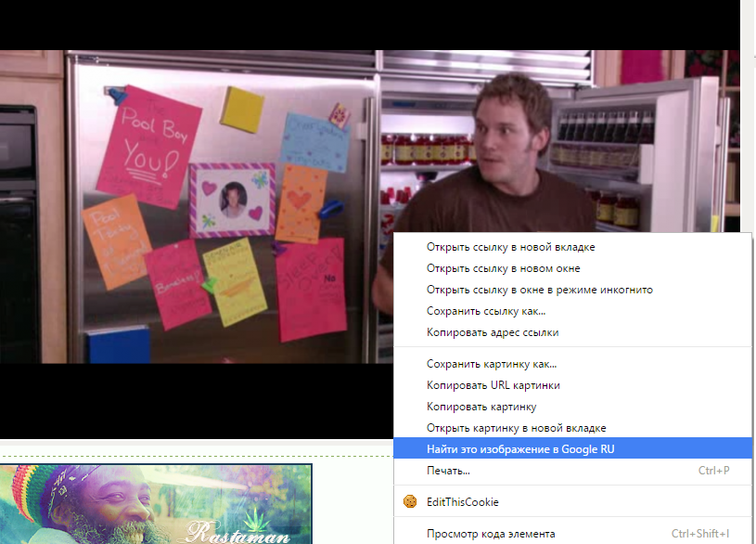Click the Rastaman banner image
The height and width of the screenshot is (544, 756).
pyautogui.click(x=156, y=503)
